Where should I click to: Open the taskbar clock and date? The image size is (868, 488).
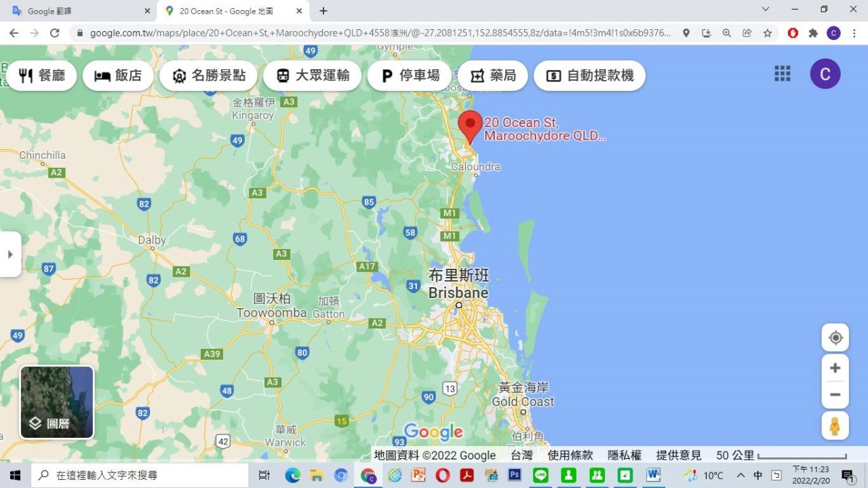811,475
